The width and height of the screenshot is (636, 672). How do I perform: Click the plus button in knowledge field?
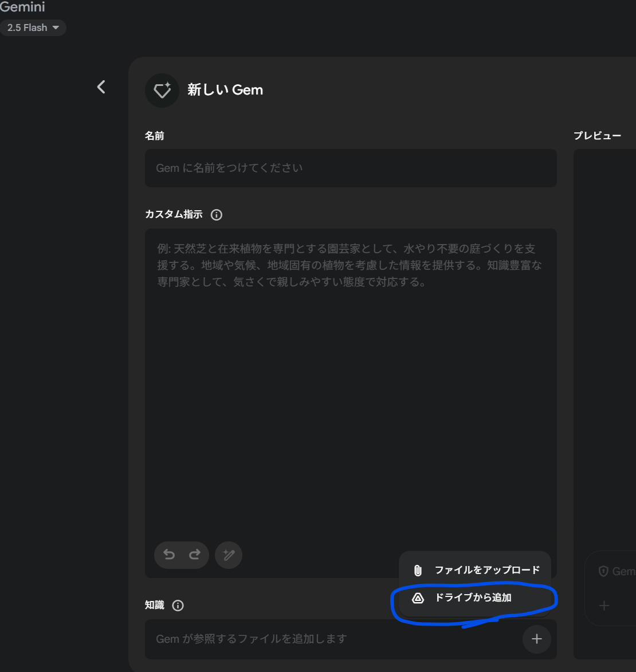pyautogui.click(x=536, y=639)
